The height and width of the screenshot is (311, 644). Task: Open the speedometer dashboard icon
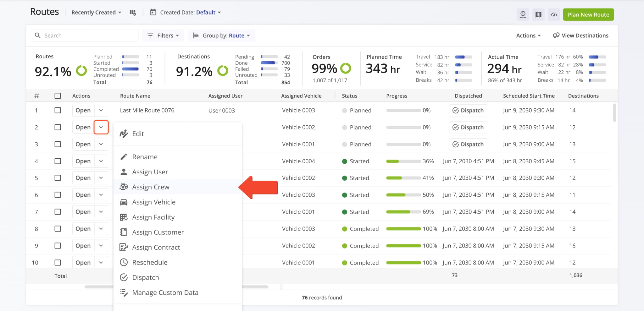[554, 14]
